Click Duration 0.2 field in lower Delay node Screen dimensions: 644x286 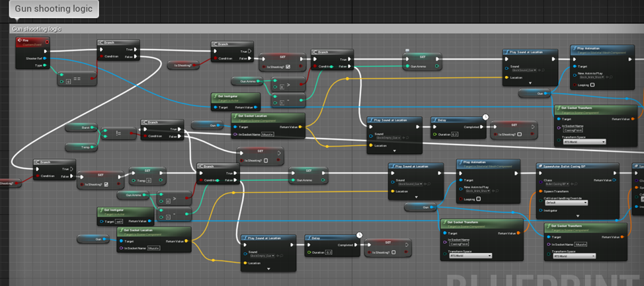329,252
